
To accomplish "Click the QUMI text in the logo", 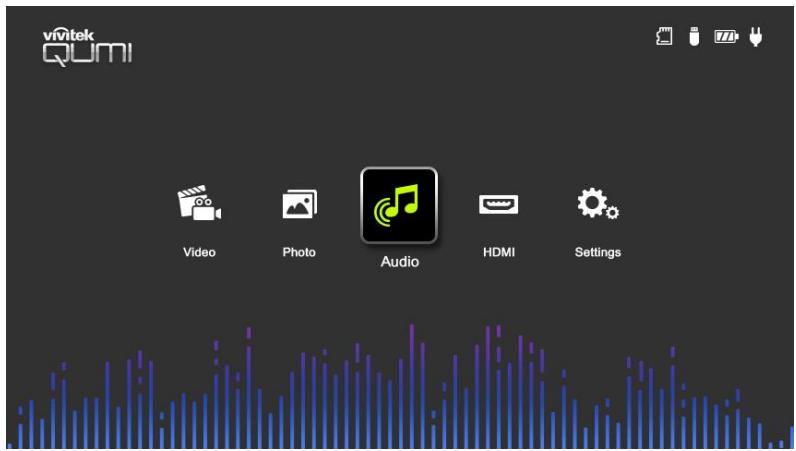I will pyautogui.click(x=87, y=54).
